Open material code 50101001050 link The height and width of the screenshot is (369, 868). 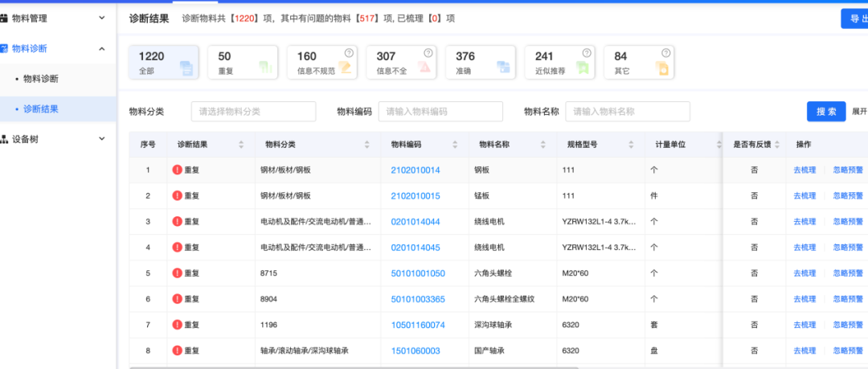pyautogui.click(x=418, y=273)
